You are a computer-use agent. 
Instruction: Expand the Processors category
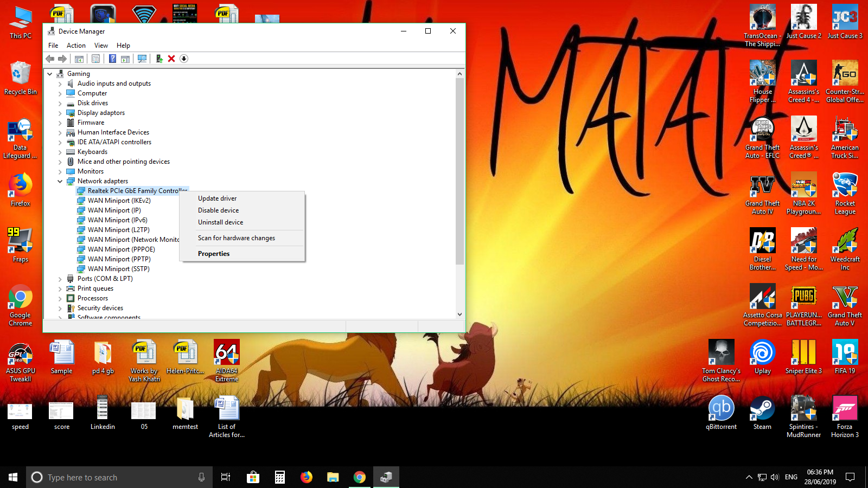coord(60,298)
